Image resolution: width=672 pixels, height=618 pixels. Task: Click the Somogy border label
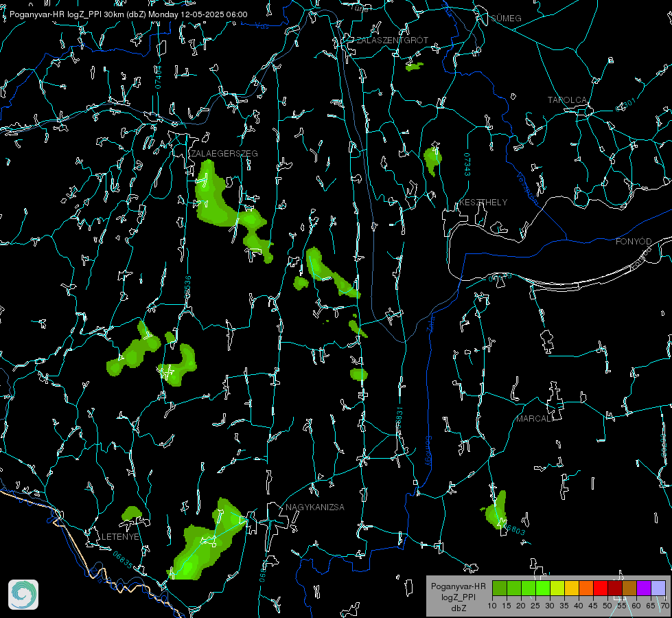coord(428,451)
